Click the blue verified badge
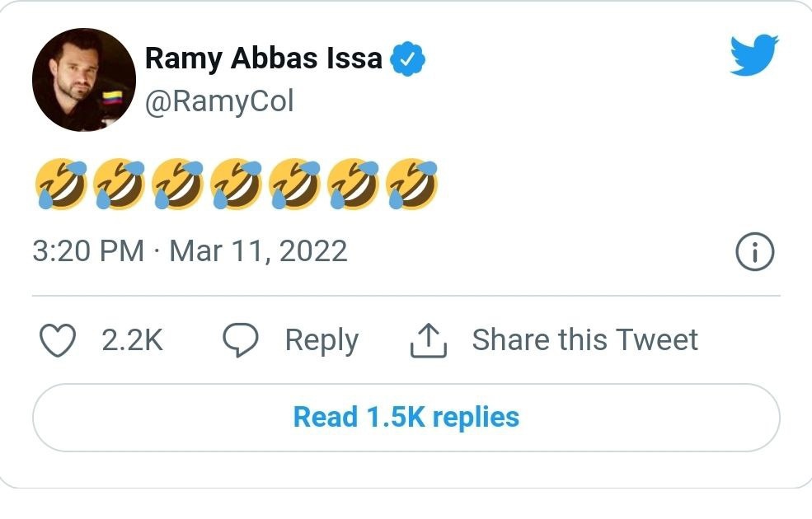 click(407, 59)
